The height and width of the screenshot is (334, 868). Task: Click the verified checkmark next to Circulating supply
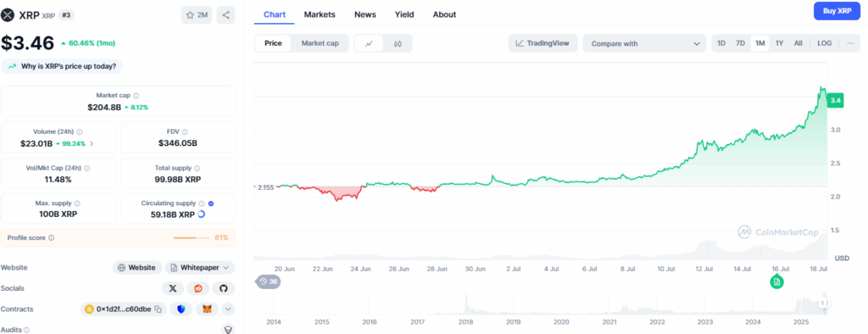pos(211,203)
